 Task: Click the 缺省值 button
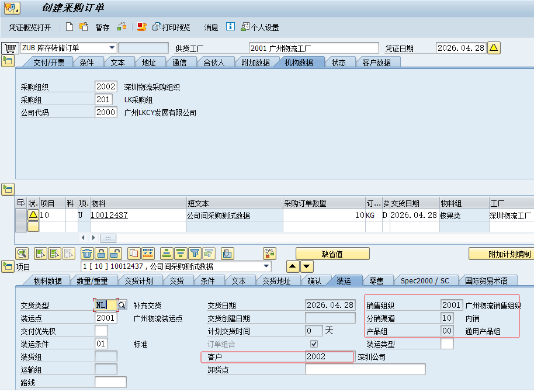[332, 254]
